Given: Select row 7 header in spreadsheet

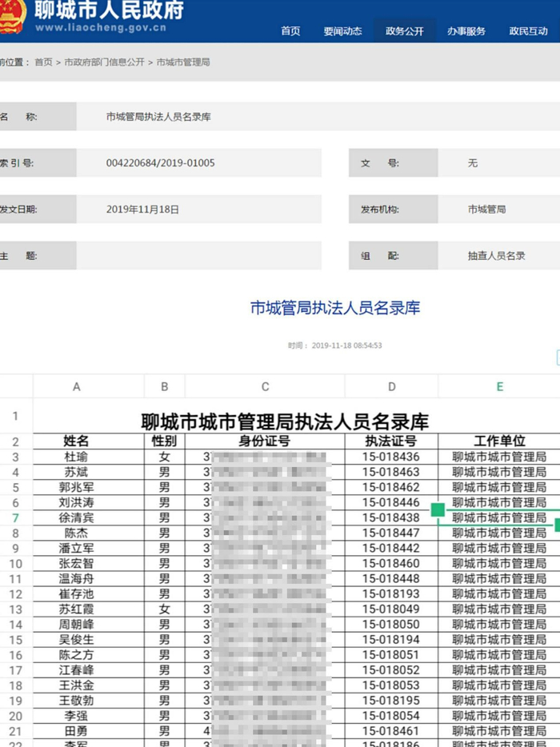Looking at the screenshot, I should [x=16, y=517].
